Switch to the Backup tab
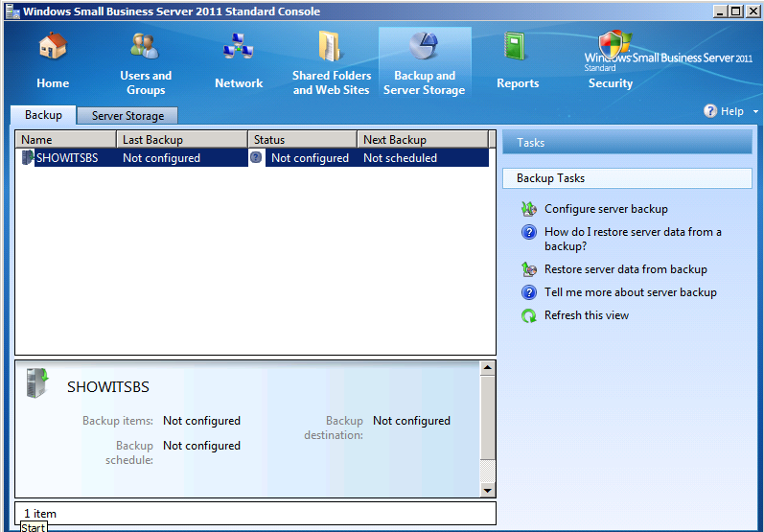 coord(43,115)
